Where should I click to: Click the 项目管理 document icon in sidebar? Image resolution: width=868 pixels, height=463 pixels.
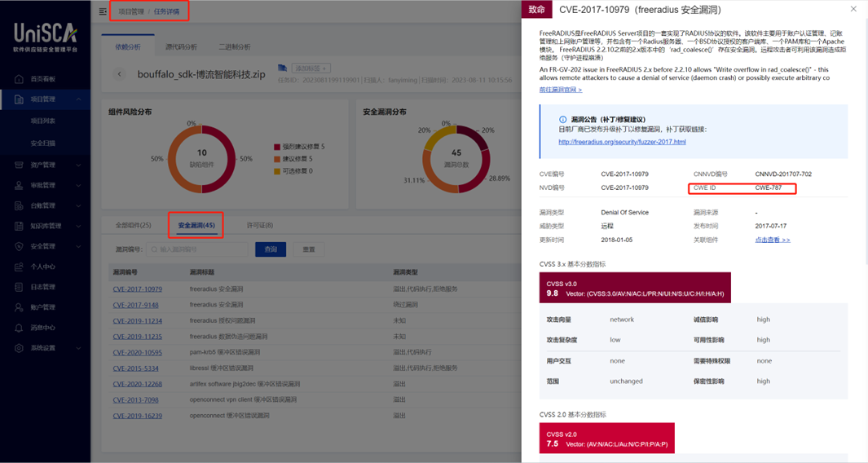click(x=19, y=99)
